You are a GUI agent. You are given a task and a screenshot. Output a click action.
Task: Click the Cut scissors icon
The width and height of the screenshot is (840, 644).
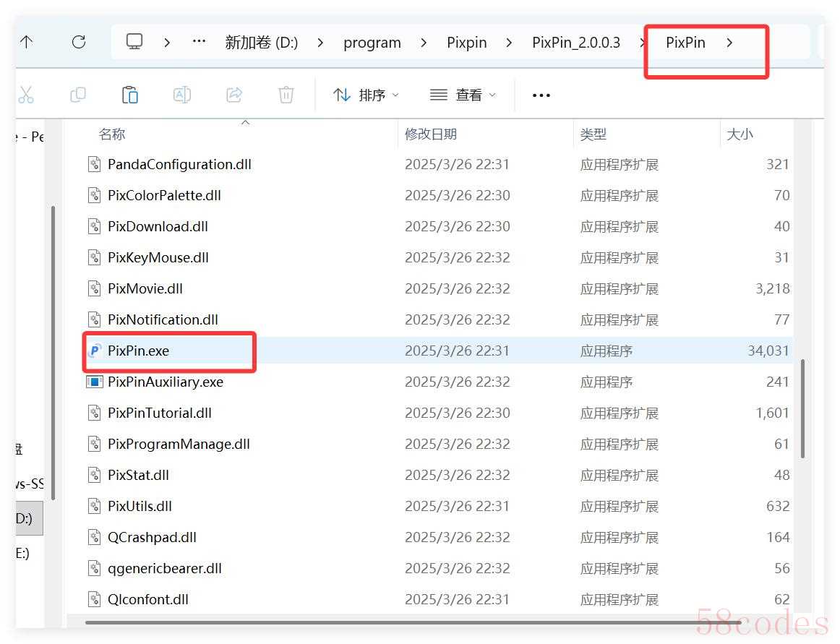(26, 95)
